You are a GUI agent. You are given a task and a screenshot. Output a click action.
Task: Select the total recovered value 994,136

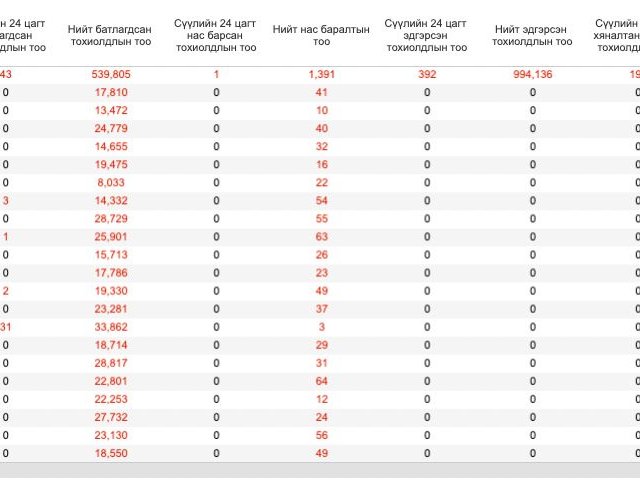(x=533, y=74)
